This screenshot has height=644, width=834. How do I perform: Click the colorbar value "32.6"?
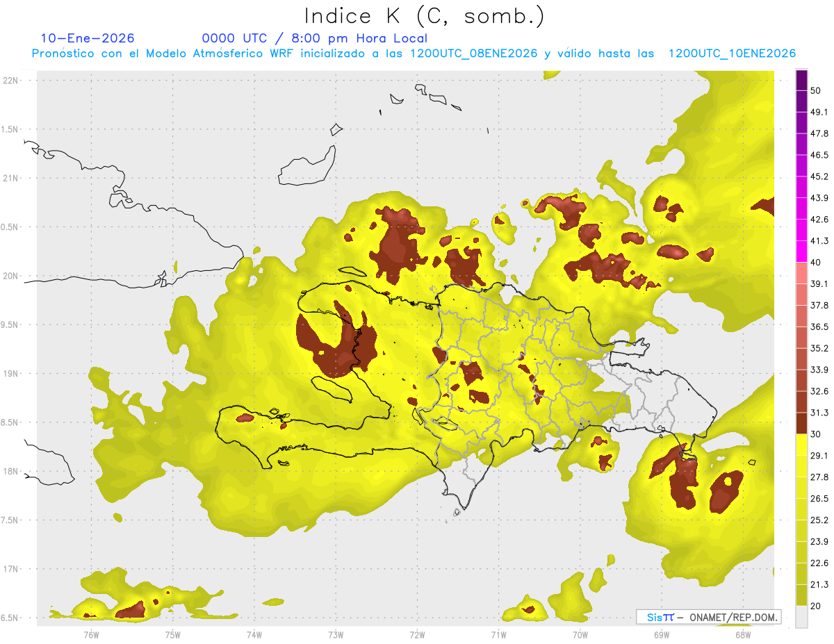(819, 391)
